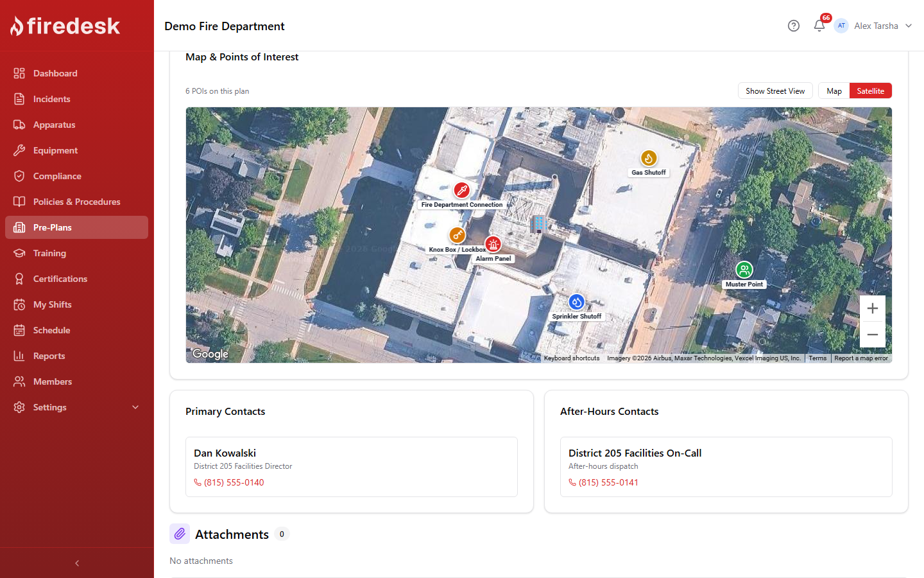Select the Knox Box / Lockbox marker
The height and width of the screenshot is (578, 924).
457,235
